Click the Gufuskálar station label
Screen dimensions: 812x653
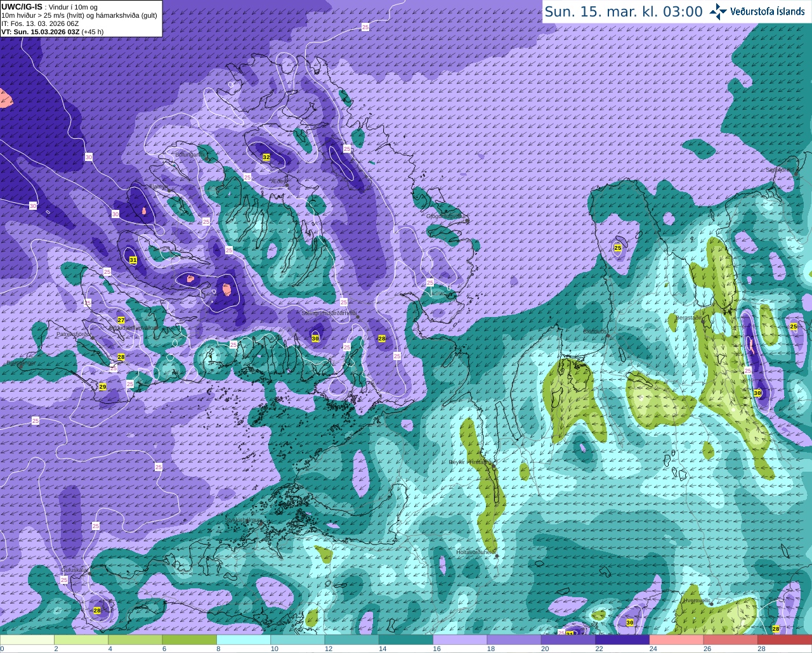(74, 570)
